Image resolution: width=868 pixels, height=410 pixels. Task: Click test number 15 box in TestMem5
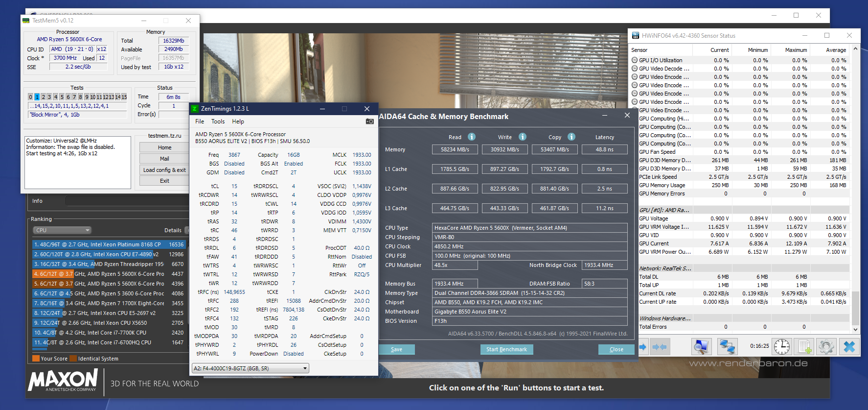click(124, 97)
